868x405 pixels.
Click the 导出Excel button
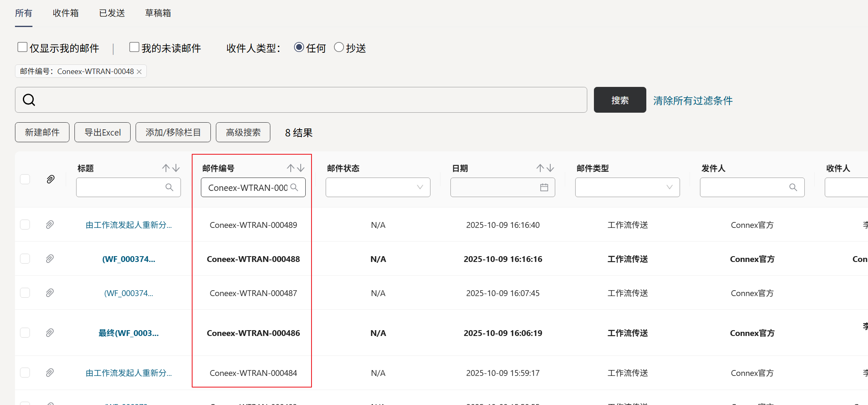(102, 132)
